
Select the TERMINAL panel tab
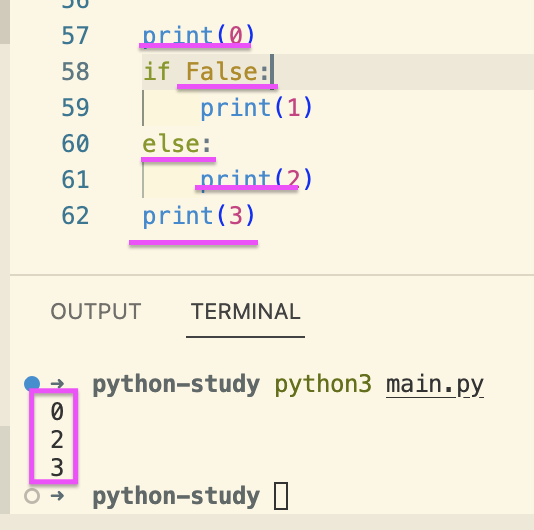point(246,311)
